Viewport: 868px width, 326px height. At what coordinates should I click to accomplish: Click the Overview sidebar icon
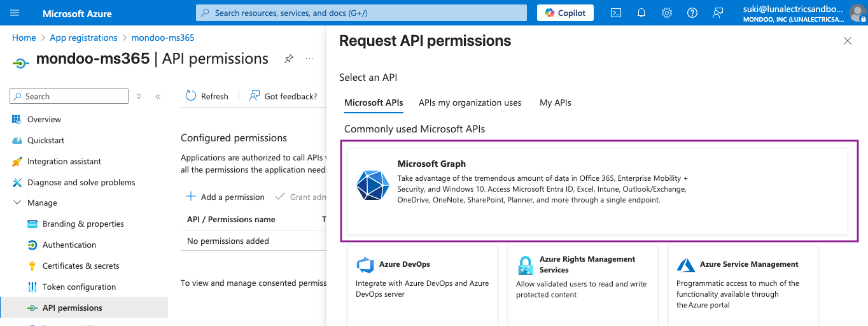tap(17, 119)
